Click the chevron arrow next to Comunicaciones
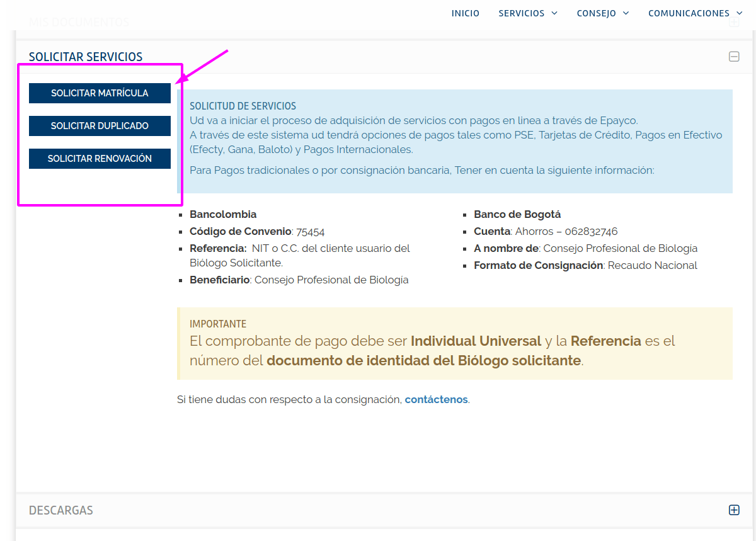 coord(740,13)
